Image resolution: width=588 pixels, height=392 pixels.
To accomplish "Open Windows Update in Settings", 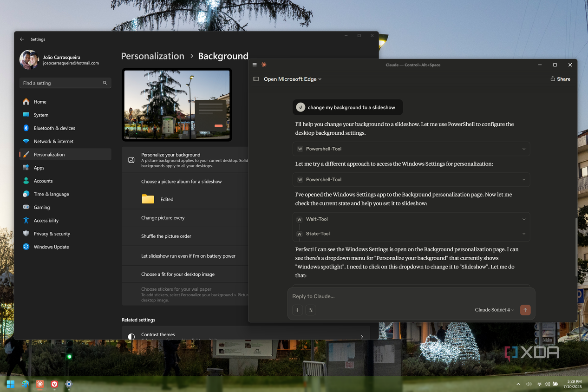I will (x=65, y=247).
